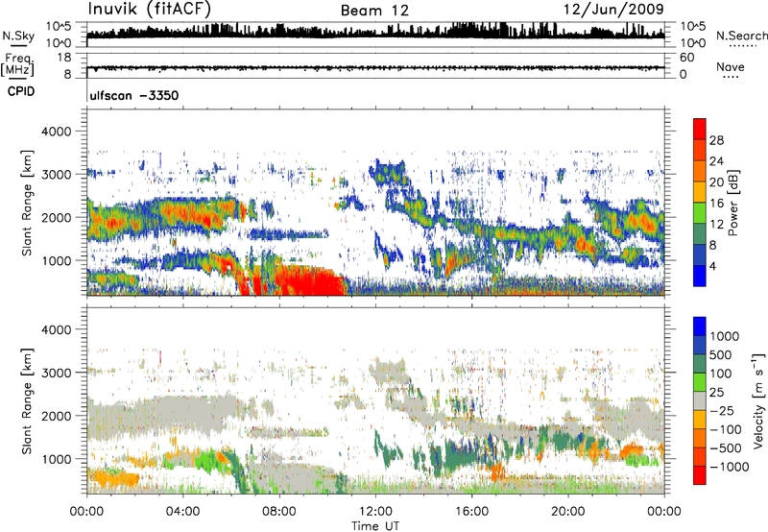This screenshot has width=768, height=532.
Task: Click the orange velocity patch near 00:30 at low range
Action: click(113, 478)
